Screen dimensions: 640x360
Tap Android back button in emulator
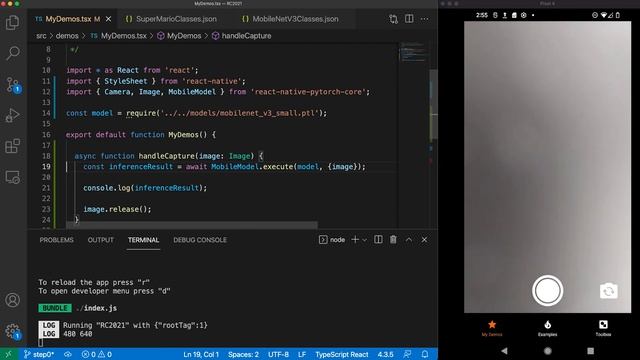[x=504, y=351]
